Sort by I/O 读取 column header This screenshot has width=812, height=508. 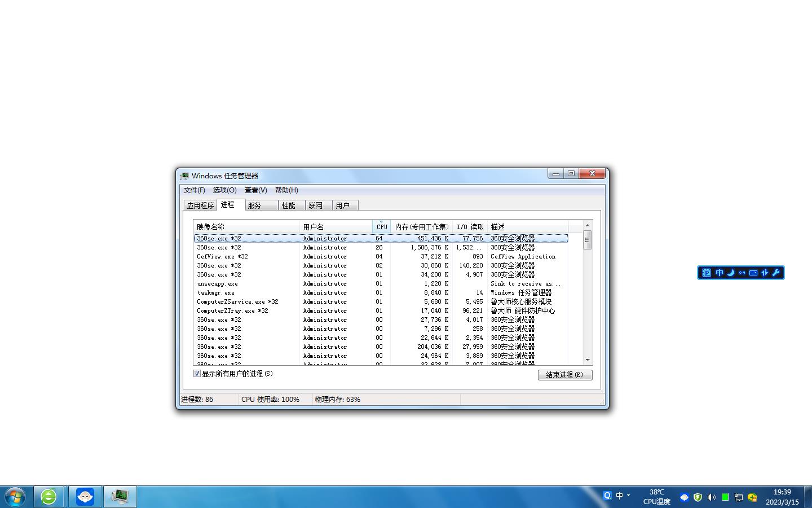tap(470, 227)
